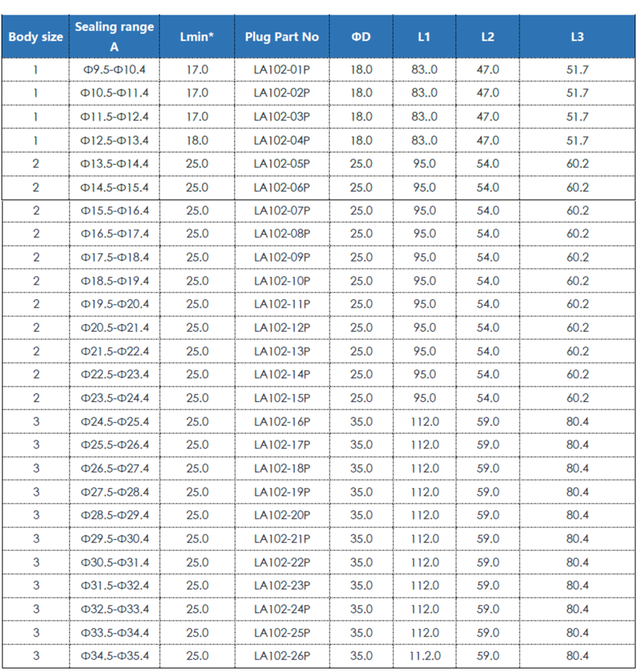Select part number LA102-14P
Screen dimensions: 637x672
tap(282, 374)
